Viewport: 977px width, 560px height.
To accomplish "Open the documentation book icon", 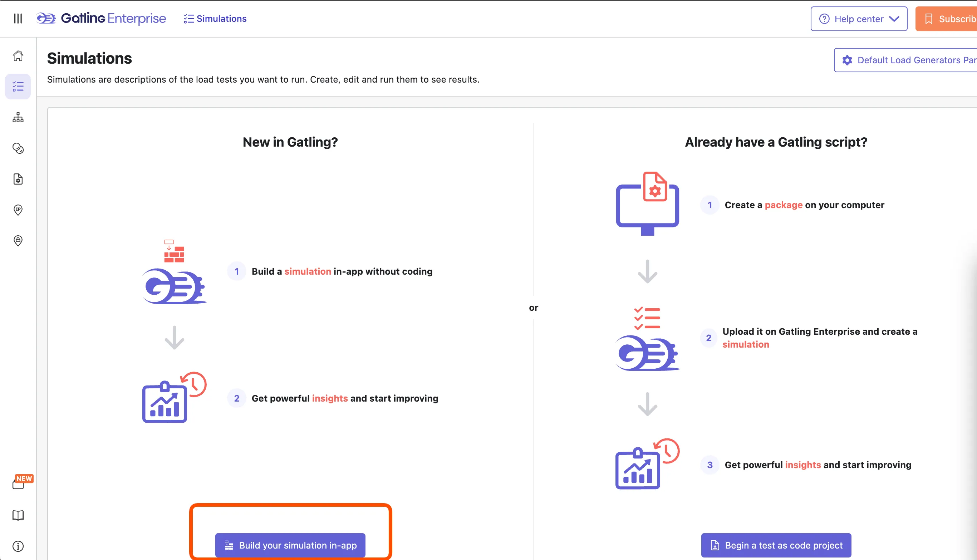I will tap(18, 515).
